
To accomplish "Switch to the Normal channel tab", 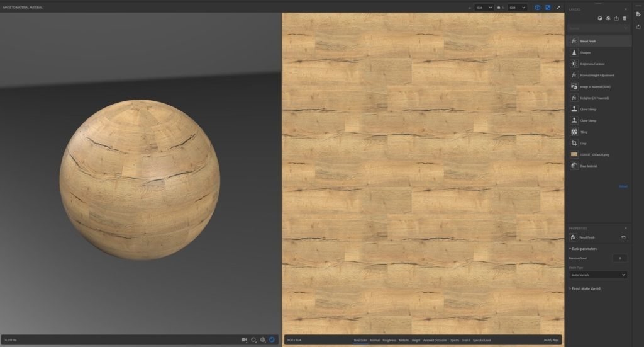I will 375,341.
